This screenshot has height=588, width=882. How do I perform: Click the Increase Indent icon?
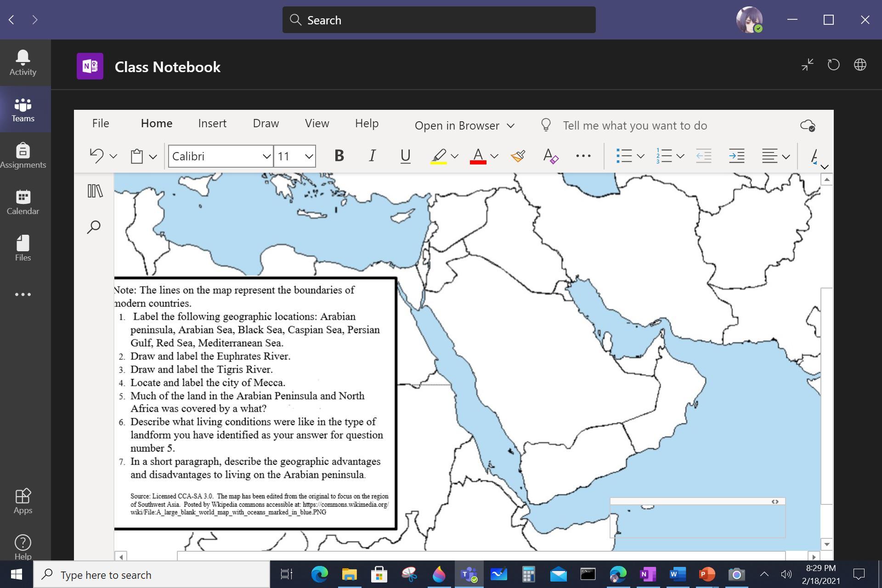click(736, 156)
